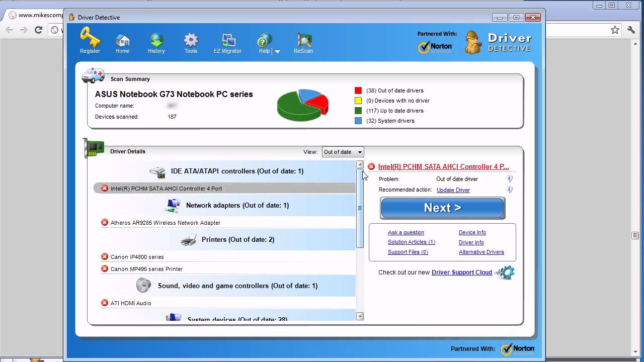Open Device Info link
The height and width of the screenshot is (362, 644).
point(472,232)
